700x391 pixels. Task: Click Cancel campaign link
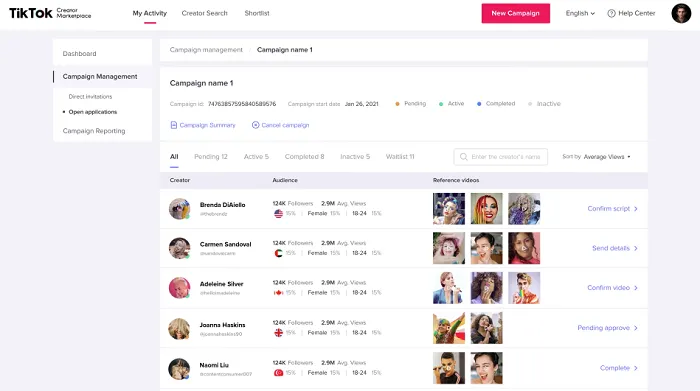point(285,125)
